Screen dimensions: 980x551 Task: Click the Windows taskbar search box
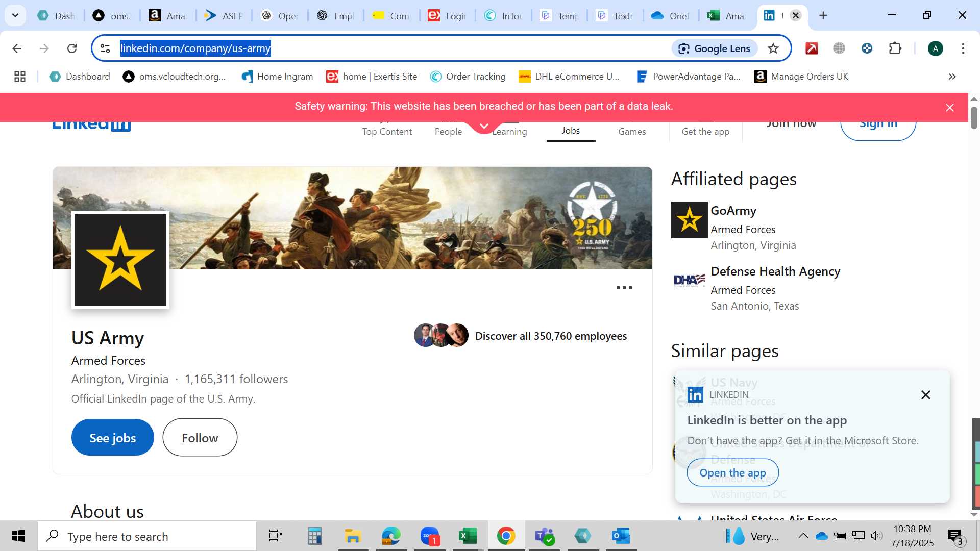point(147,536)
